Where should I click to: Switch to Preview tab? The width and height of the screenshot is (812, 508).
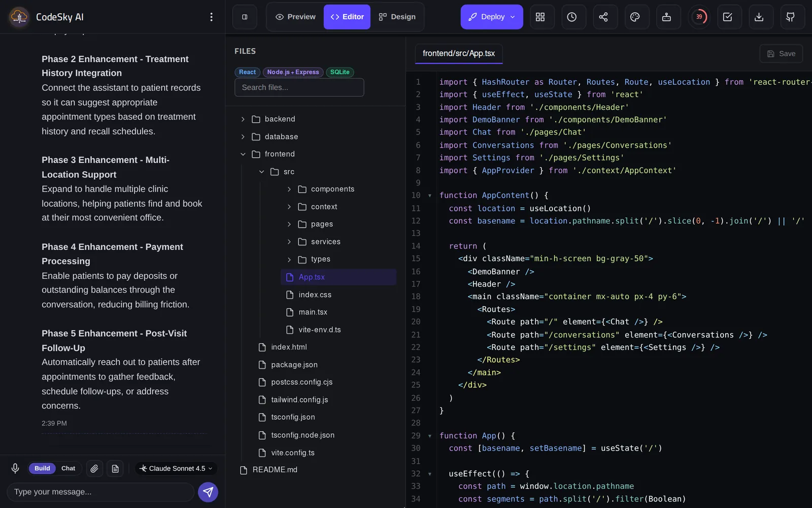pos(295,17)
